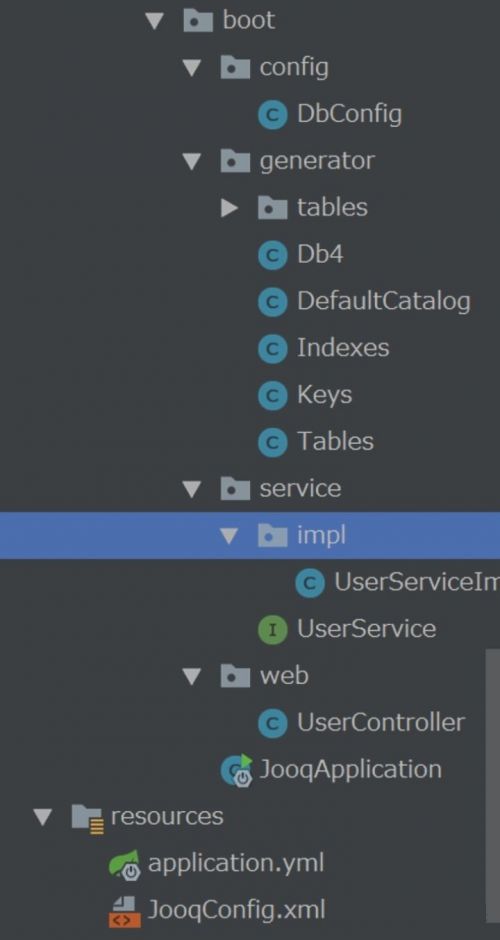The image size is (500, 940).
Task: Collapse the boot package
Action: (x=155, y=22)
